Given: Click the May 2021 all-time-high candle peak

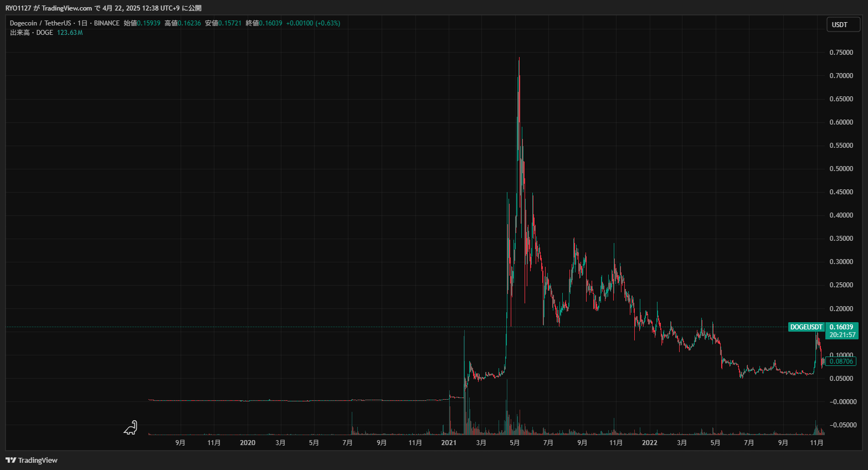Looking at the screenshot, I should click(x=519, y=59).
